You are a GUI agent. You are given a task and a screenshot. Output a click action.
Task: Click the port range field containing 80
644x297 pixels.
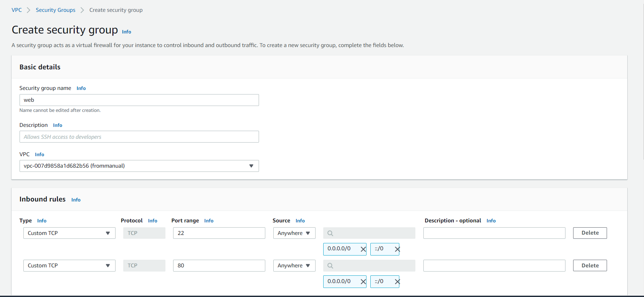click(219, 266)
